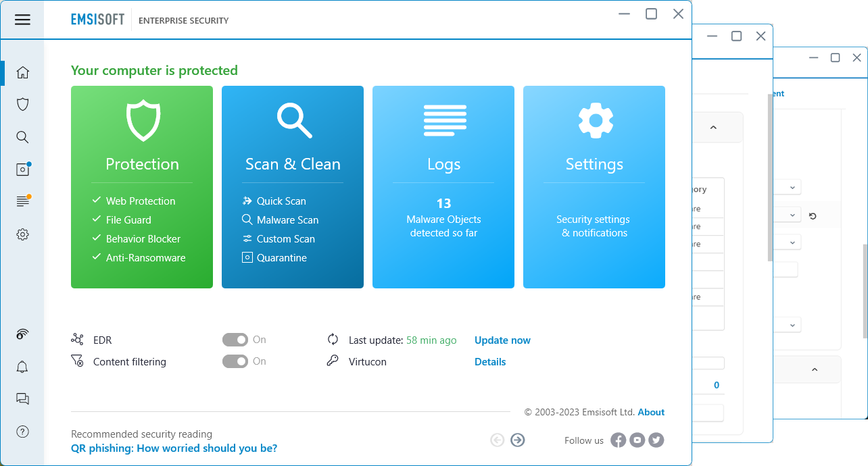Viewport: 868px width, 466px height.
Task: Click the reset icon in the rear window
Action: point(813,216)
